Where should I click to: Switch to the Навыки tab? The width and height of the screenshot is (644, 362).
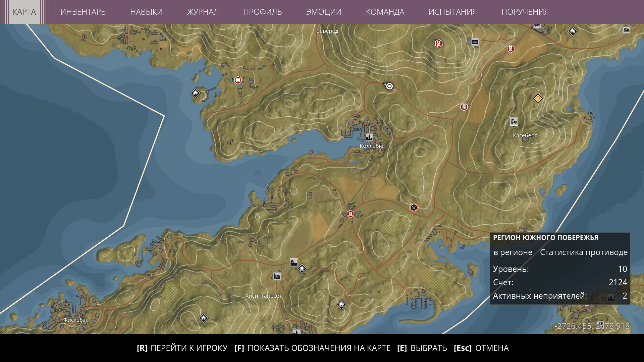tap(146, 12)
